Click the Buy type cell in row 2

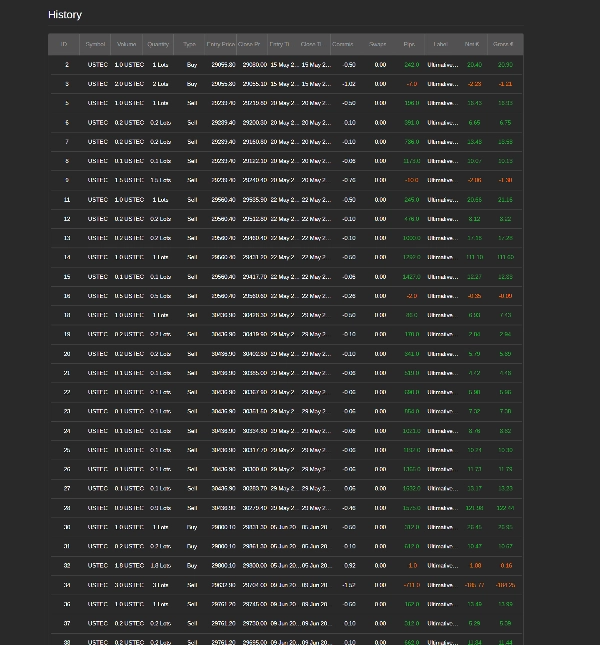(x=192, y=65)
